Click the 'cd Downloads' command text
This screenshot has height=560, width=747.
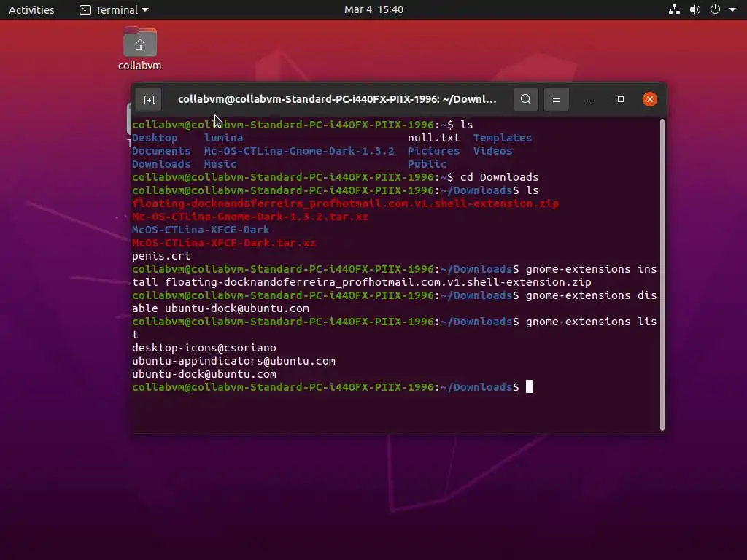click(499, 177)
